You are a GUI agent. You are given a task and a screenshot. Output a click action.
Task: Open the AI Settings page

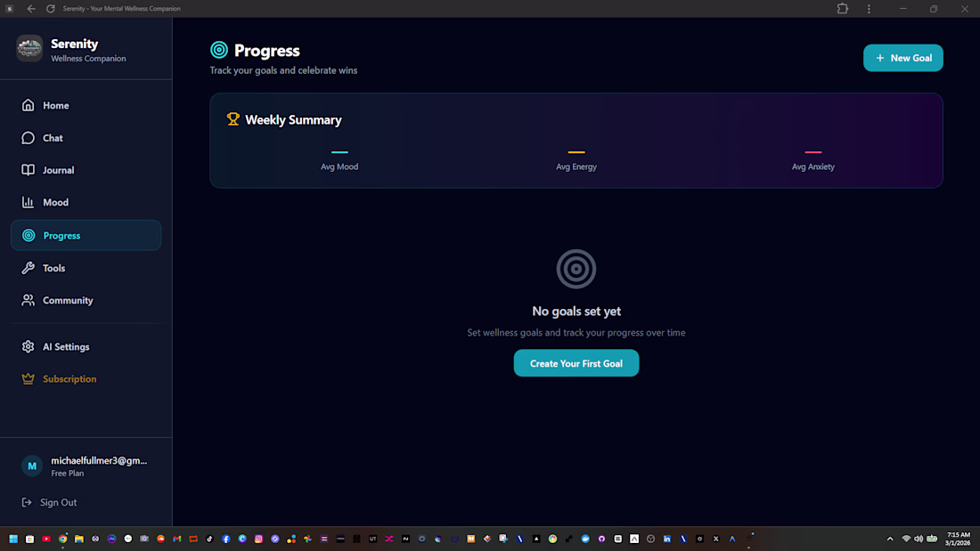86,347
